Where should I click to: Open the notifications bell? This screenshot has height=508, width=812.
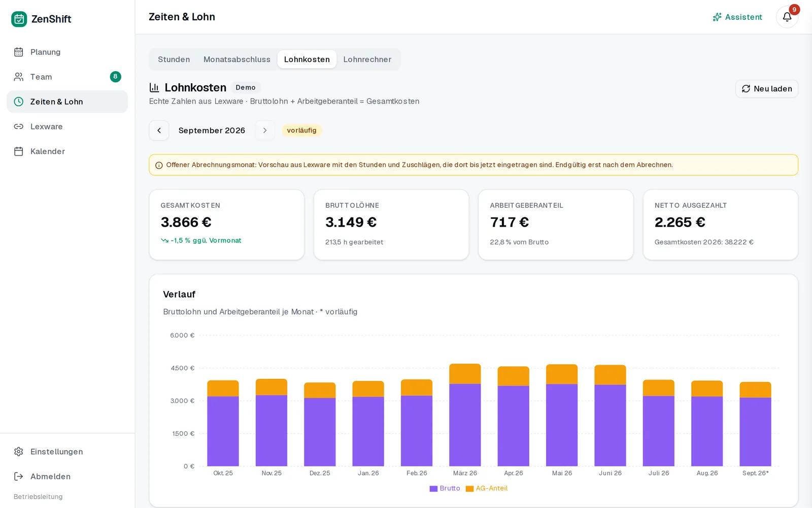787,17
